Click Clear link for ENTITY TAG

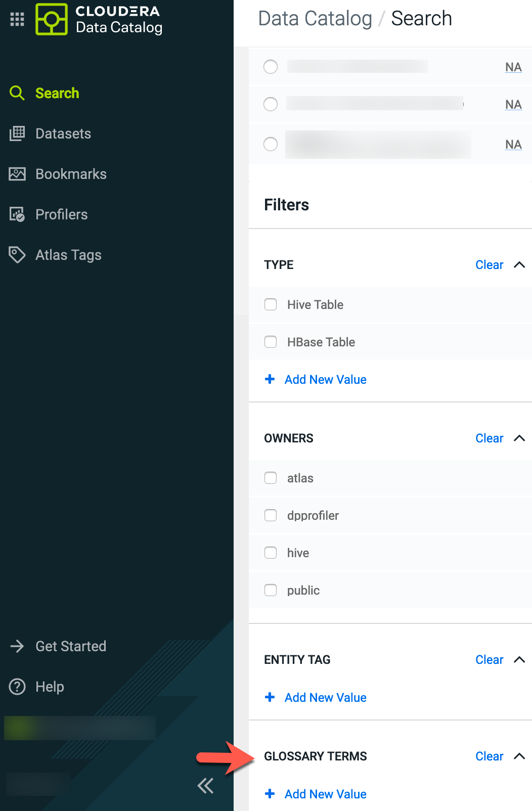489,660
